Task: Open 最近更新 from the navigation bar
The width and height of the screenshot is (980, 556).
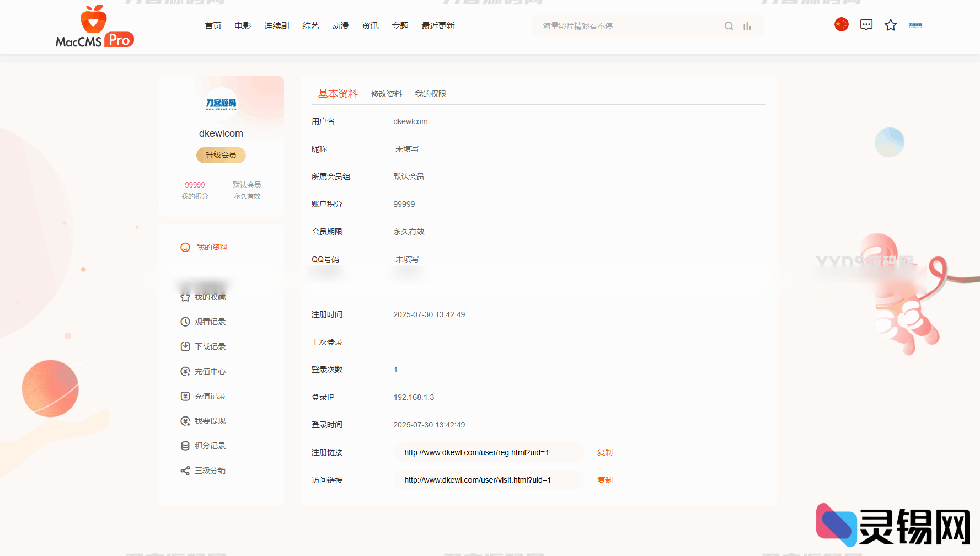Action: coord(438,25)
